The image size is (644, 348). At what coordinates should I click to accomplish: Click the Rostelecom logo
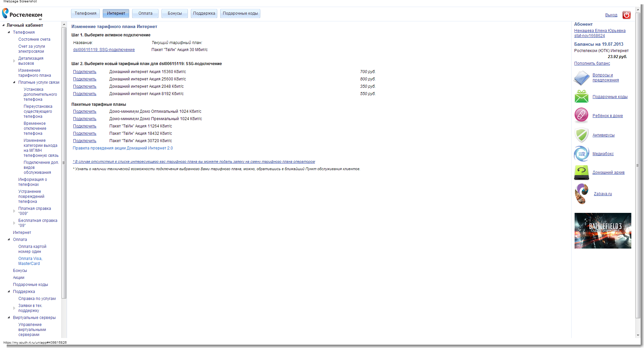point(22,14)
